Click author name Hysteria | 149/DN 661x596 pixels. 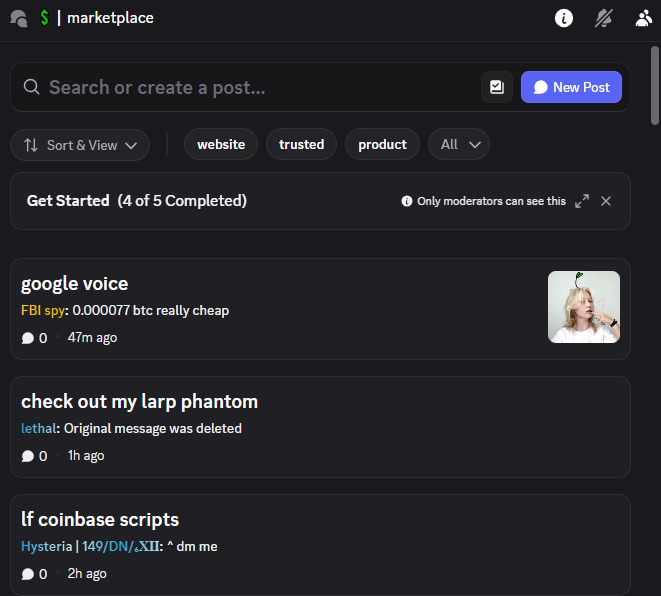pyautogui.click(x=90, y=546)
